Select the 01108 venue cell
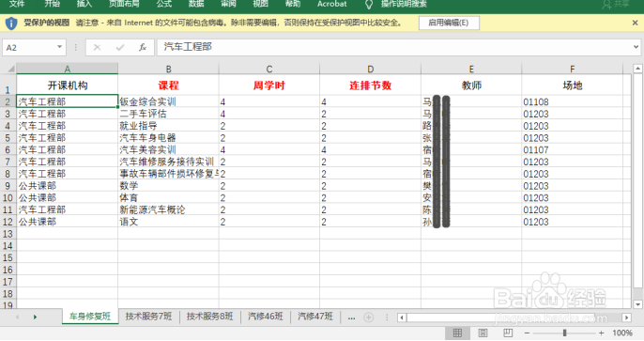 [572, 101]
